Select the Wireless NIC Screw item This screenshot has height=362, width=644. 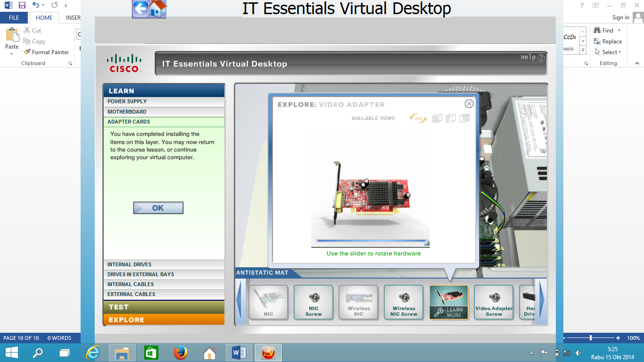point(404,302)
